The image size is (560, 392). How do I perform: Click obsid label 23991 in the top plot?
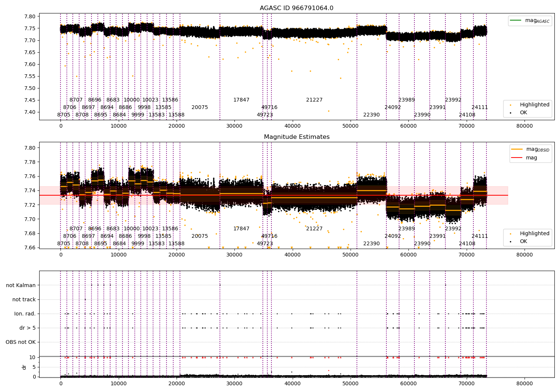[x=438, y=107]
